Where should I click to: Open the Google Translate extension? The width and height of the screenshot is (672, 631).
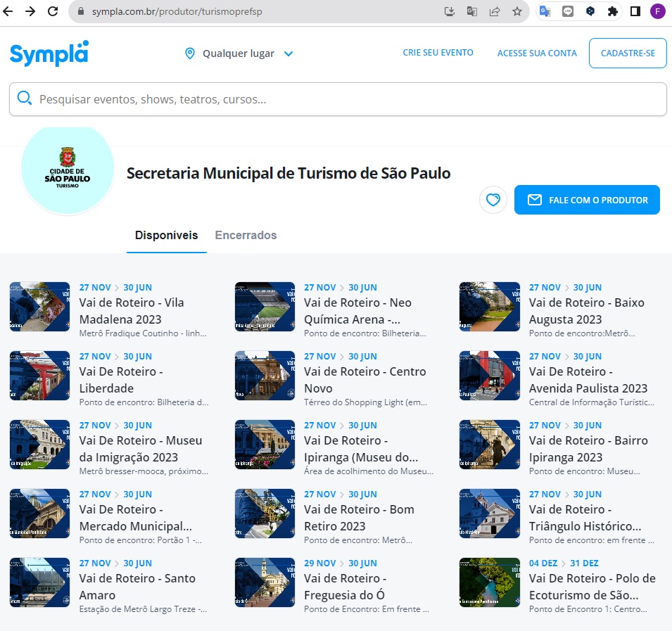tap(545, 11)
